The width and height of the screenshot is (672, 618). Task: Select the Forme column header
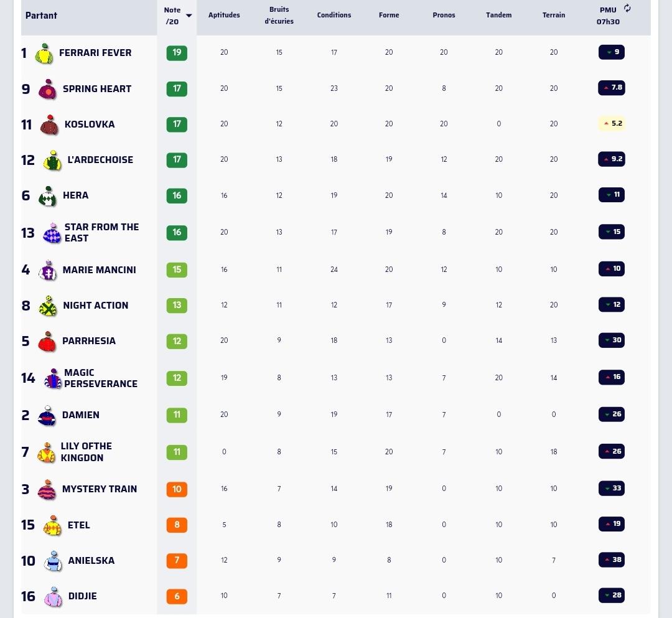[389, 15]
